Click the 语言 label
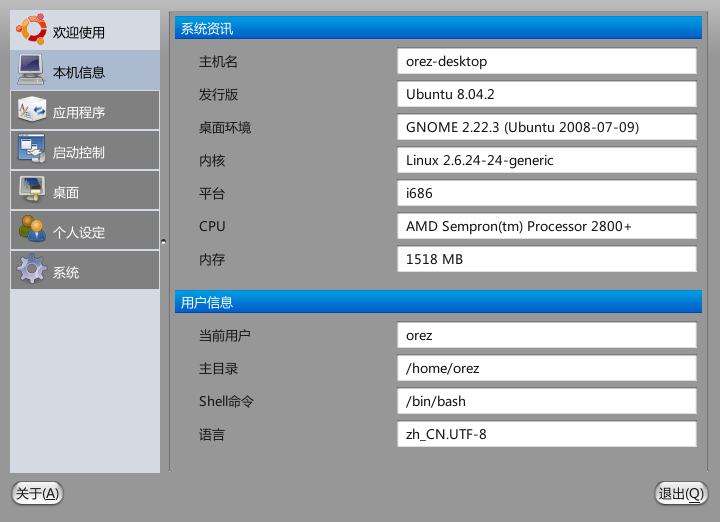 pyautogui.click(x=212, y=435)
